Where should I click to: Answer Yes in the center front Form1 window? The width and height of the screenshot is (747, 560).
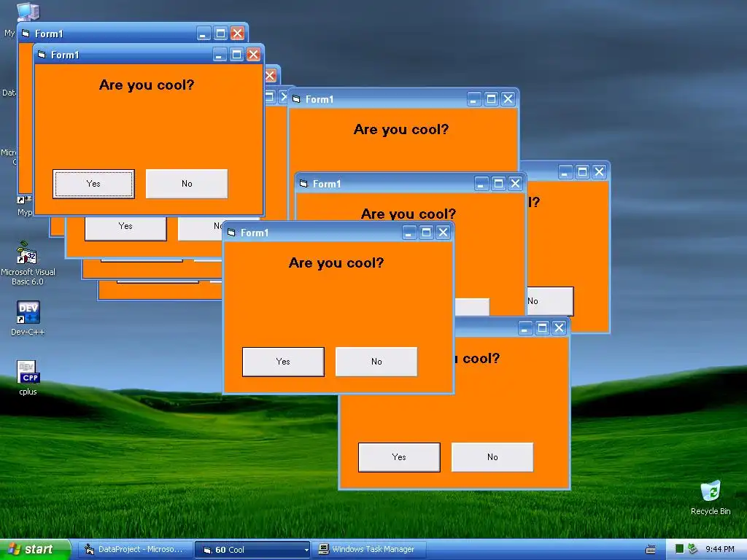click(x=283, y=362)
